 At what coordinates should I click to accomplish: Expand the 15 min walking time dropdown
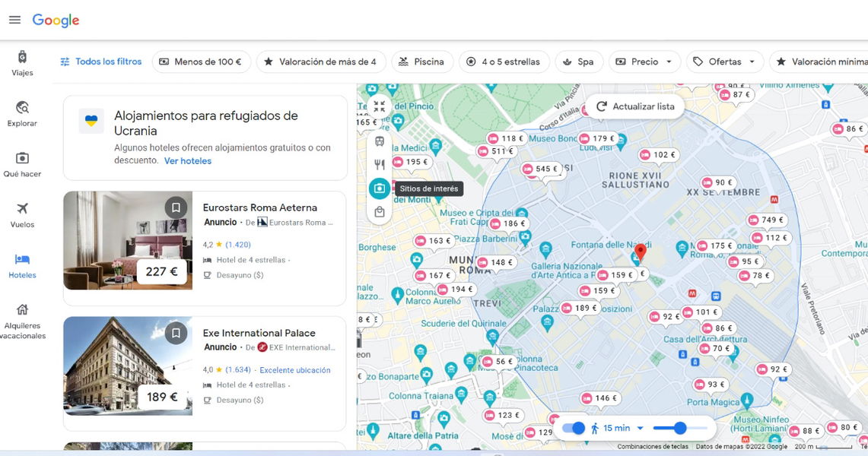(617, 429)
